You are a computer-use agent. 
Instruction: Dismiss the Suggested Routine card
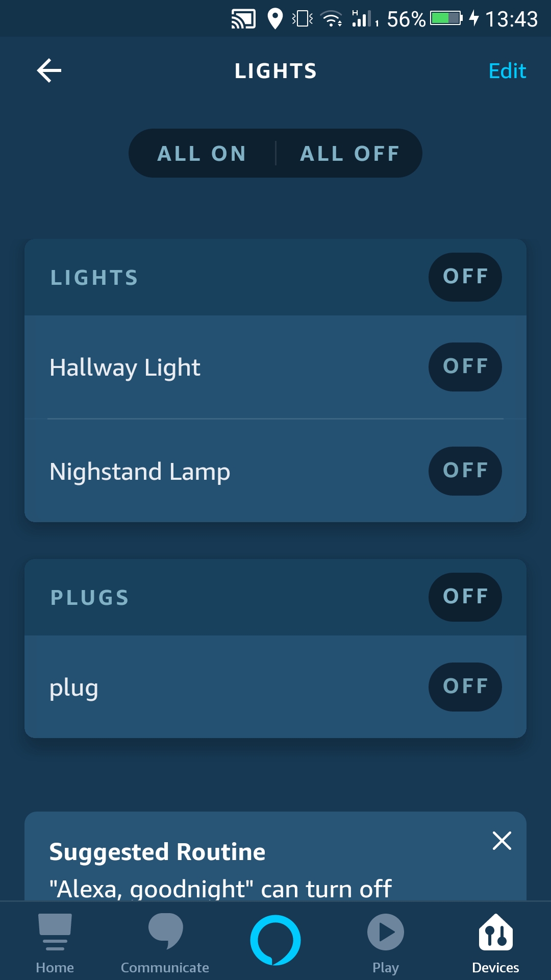[502, 841]
